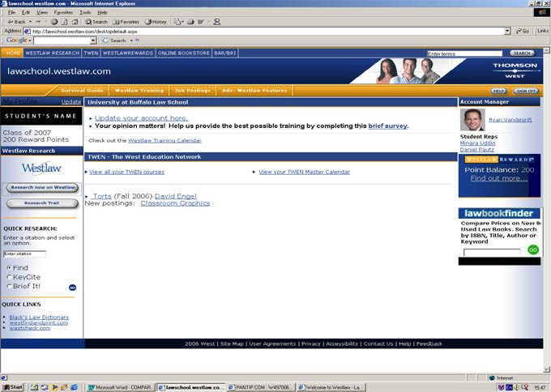Click the lawbookfinder search field
This screenshot has height=392, width=551.
(492, 252)
